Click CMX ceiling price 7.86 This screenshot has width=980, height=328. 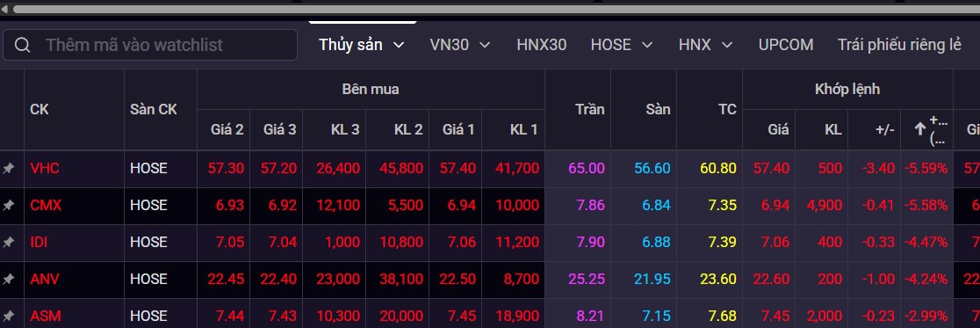(590, 205)
